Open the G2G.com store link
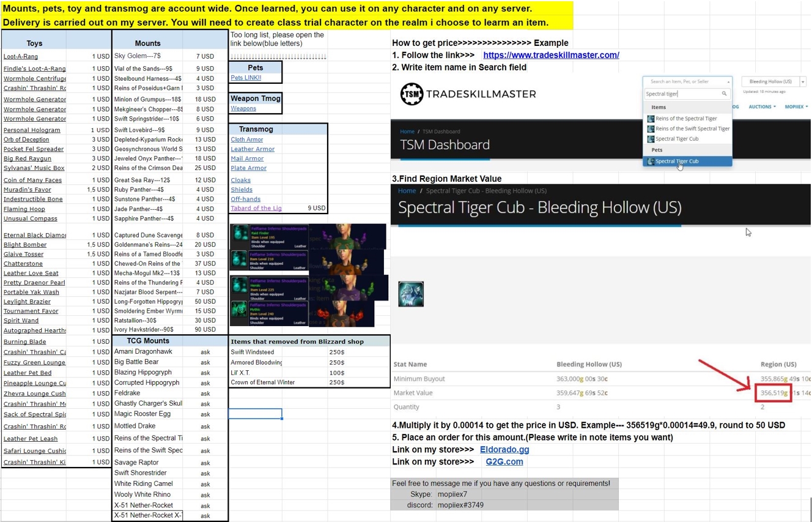The width and height of the screenshot is (812, 522). pyautogui.click(x=504, y=461)
